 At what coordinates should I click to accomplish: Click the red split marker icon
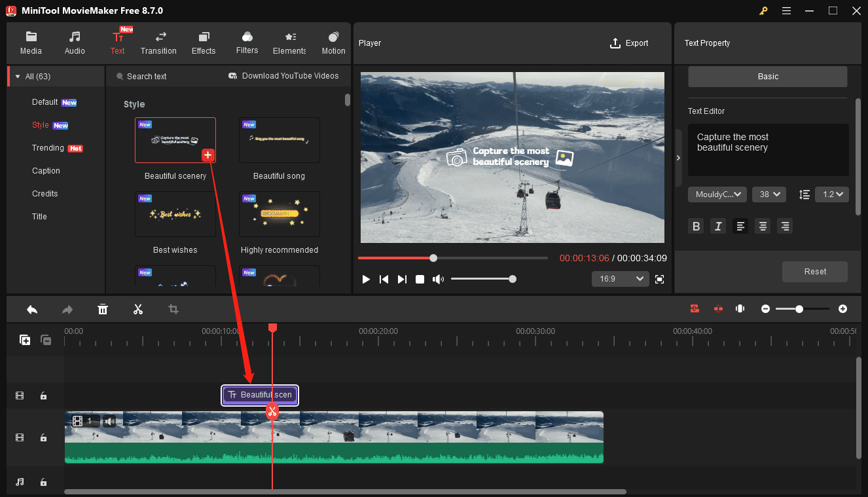point(718,308)
